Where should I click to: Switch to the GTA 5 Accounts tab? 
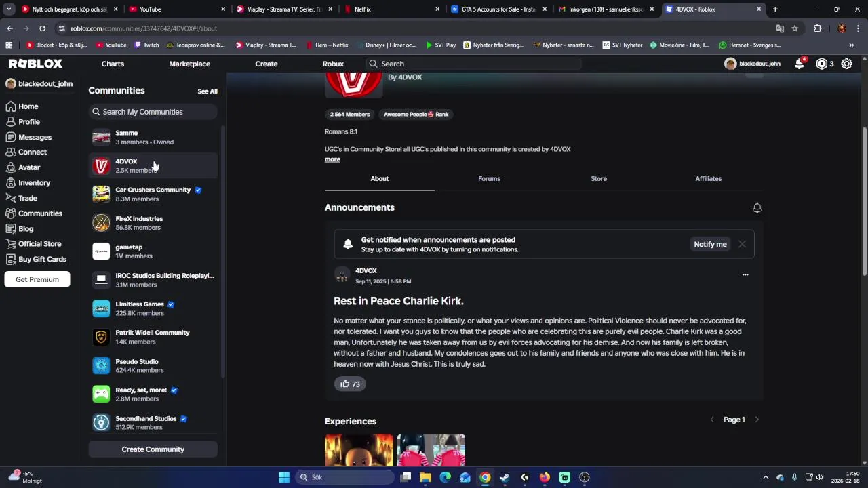(498, 9)
